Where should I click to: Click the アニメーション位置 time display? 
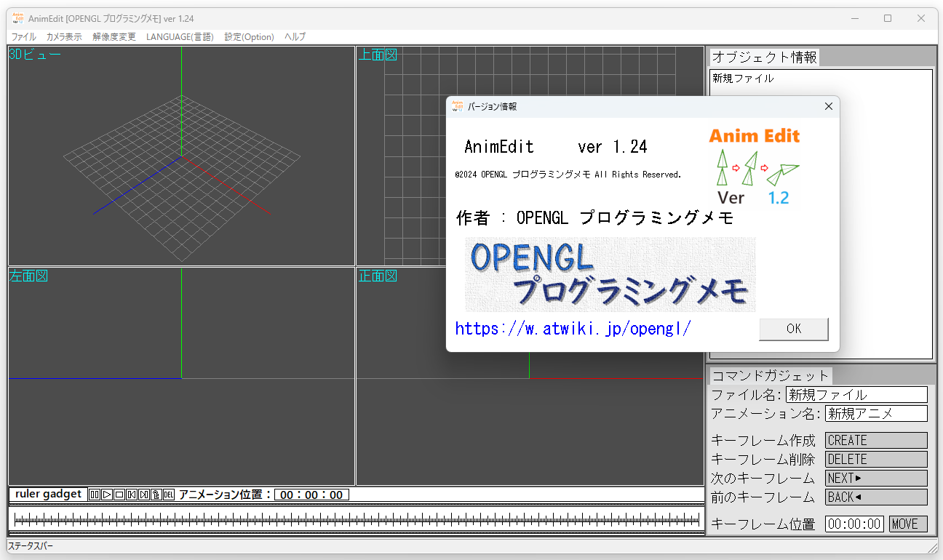click(x=311, y=495)
